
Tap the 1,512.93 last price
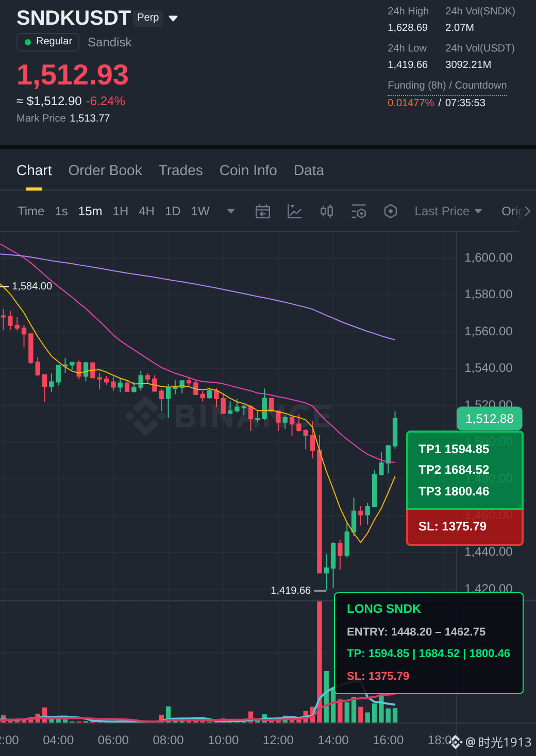(73, 75)
